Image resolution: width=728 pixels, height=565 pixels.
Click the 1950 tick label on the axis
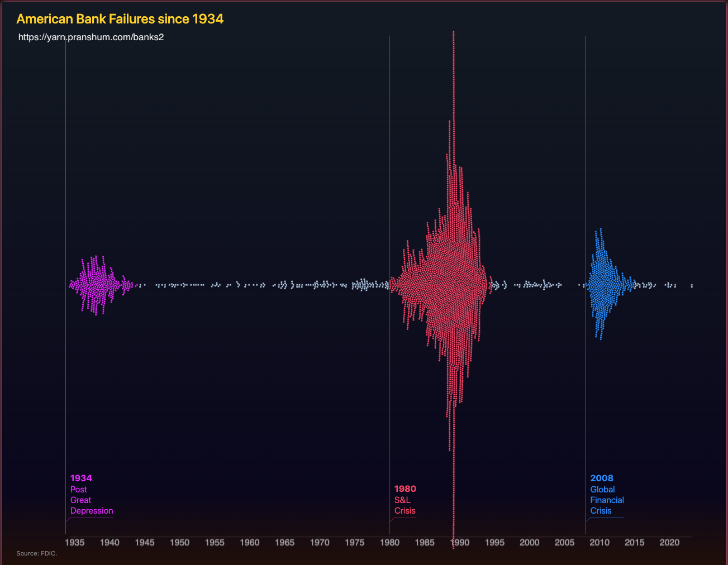pos(180,542)
